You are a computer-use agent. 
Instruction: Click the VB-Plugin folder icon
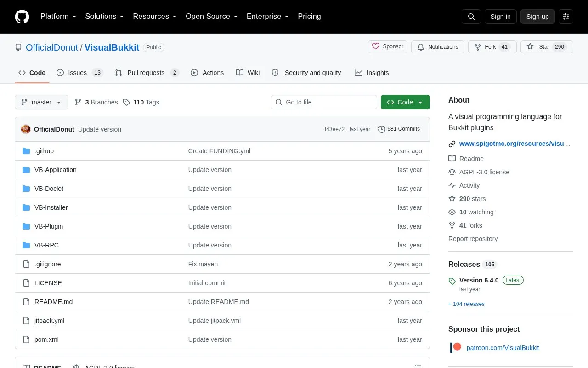(26, 226)
